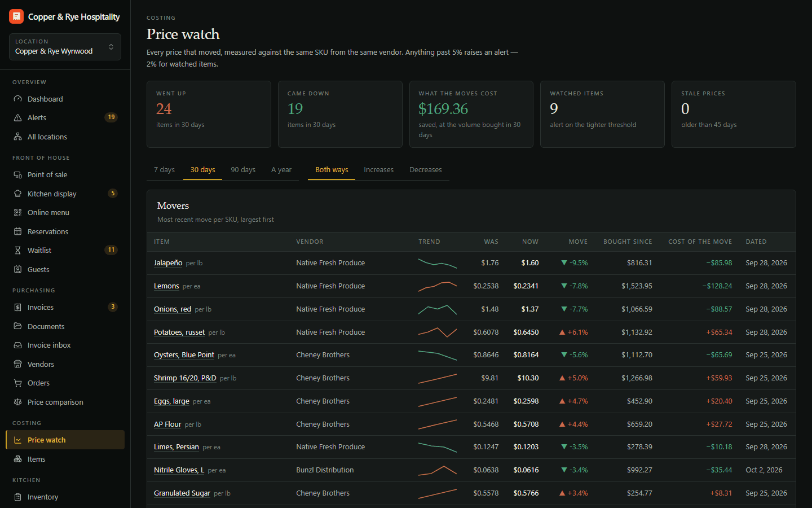The image size is (812, 508).
Task: Click the All locations icon
Action: tap(17, 137)
